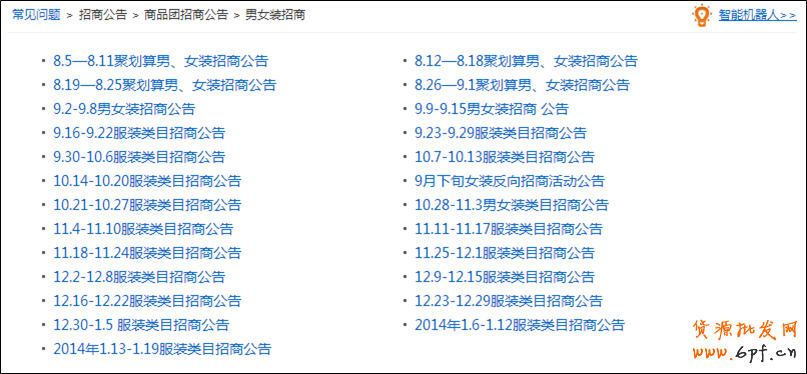Open 8.5—8.11聚划算男、女装招商公告 link
This screenshot has width=807, height=374.
tap(161, 61)
